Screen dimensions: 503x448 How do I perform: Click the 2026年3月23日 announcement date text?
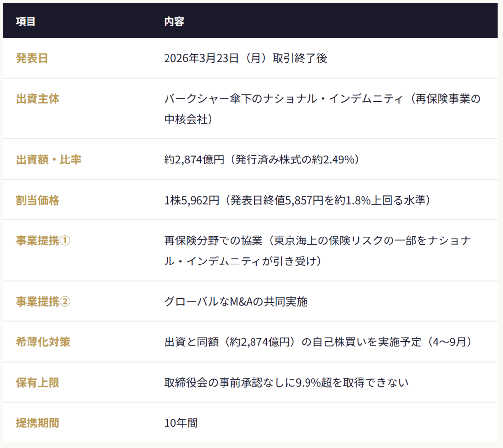tap(246, 58)
